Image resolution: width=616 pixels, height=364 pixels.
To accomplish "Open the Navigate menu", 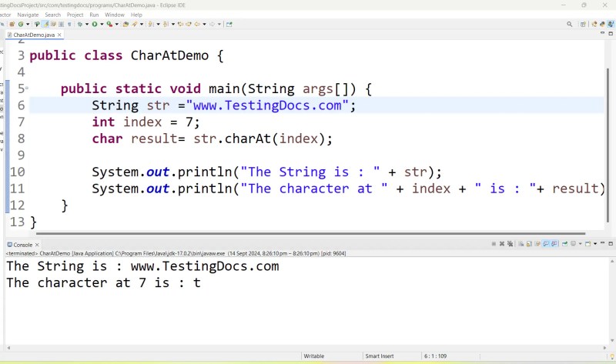I will (x=28, y=15).
